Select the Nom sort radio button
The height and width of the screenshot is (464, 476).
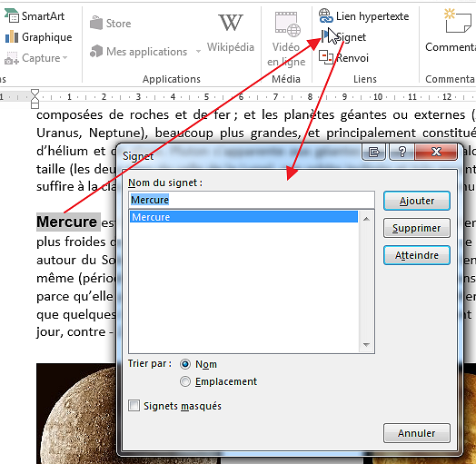tap(185, 364)
